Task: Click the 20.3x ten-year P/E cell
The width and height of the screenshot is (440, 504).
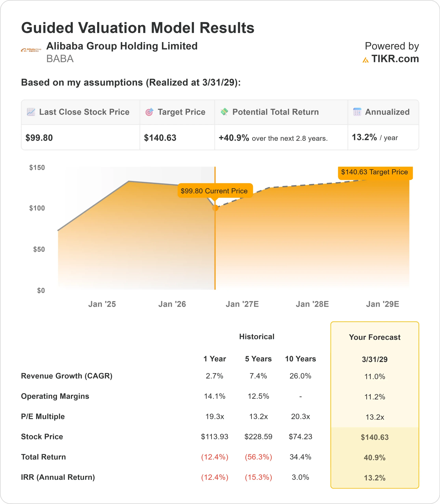Action: click(x=300, y=416)
